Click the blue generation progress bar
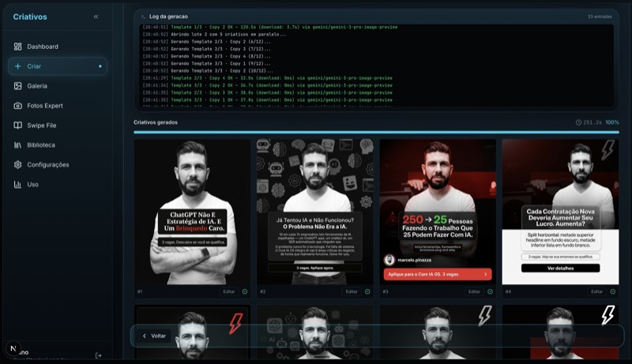Image resolution: width=632 pixels, height=364 pixels. (376, 132)
